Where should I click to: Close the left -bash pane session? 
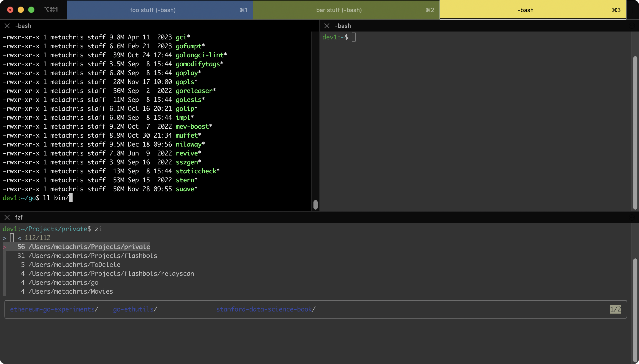[7, 25]
